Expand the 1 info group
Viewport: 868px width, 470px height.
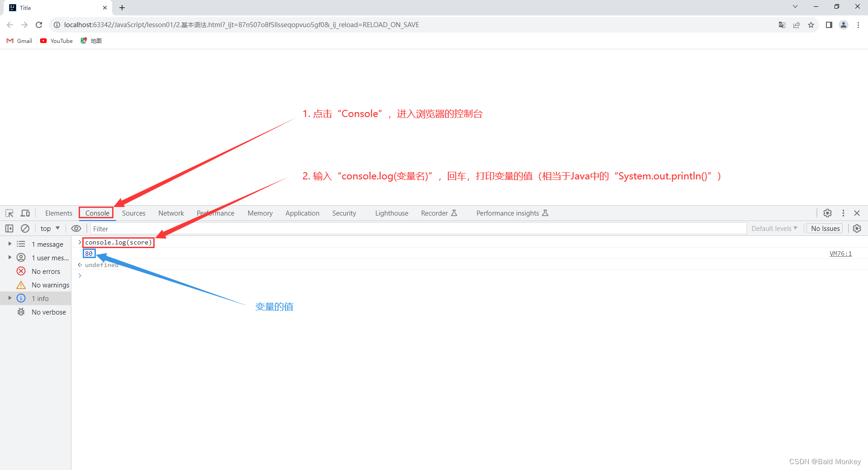[9, 298]
